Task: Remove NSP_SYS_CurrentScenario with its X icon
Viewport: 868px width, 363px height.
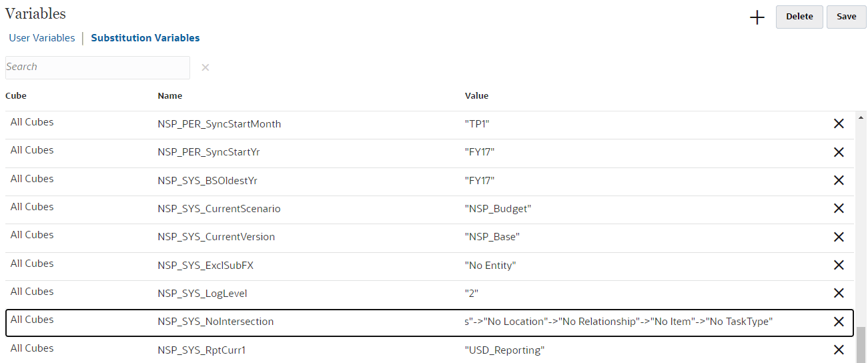Action: 839,209
